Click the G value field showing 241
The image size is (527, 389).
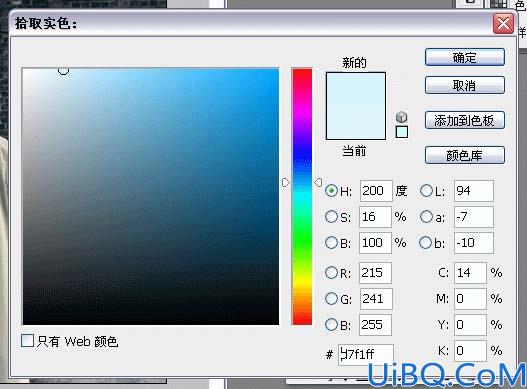[376, 298]
